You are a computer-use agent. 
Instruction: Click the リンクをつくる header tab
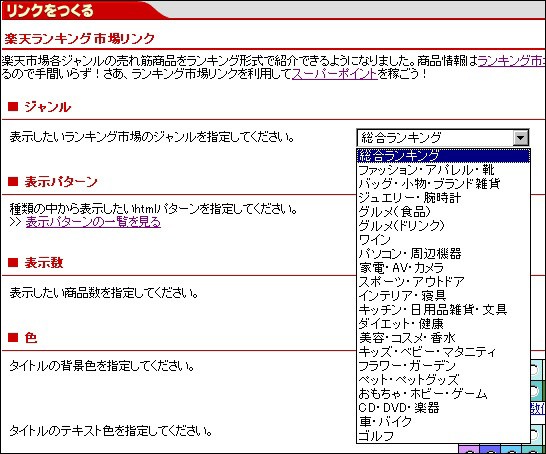point(50,10)
